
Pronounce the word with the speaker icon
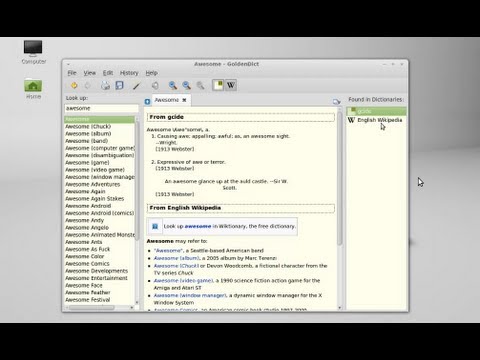coord(155,86)
